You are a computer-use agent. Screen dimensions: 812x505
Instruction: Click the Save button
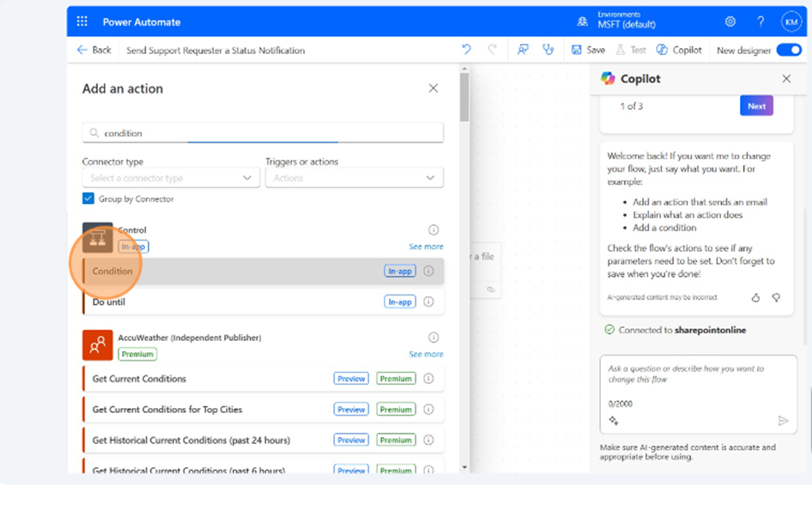[589, 50]
